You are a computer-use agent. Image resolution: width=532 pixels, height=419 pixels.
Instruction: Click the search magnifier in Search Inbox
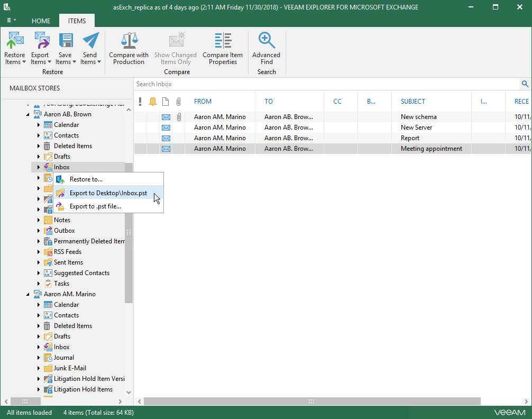pyautogui.click(x=525, y=84)
